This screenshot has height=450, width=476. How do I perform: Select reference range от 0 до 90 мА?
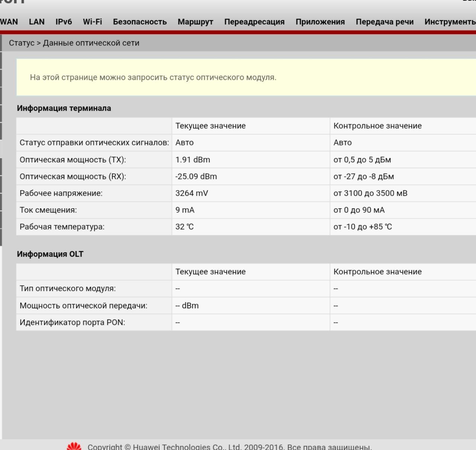(359, 210)
